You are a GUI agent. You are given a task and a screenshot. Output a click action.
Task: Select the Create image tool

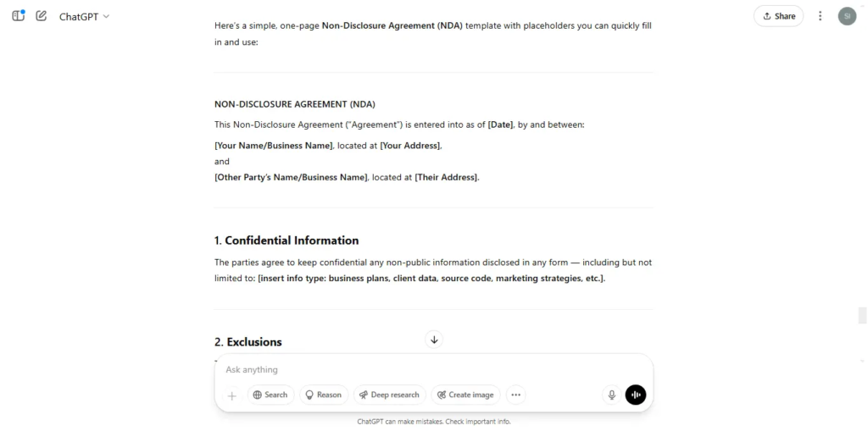[465, 395]
